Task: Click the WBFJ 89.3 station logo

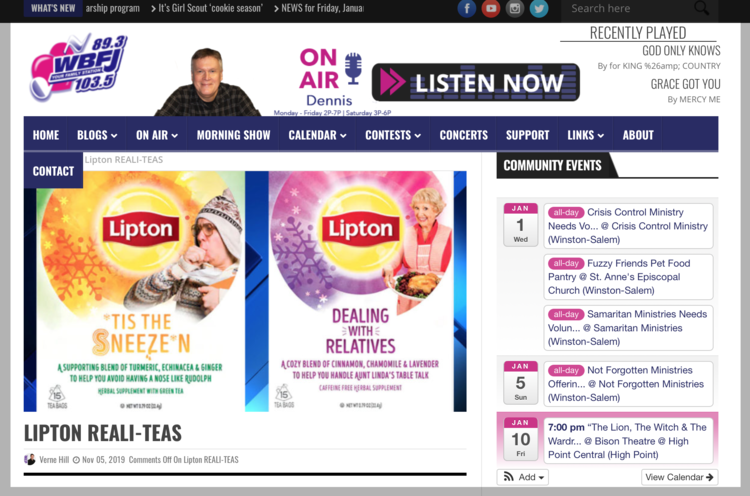Action: tap(79, 67)
